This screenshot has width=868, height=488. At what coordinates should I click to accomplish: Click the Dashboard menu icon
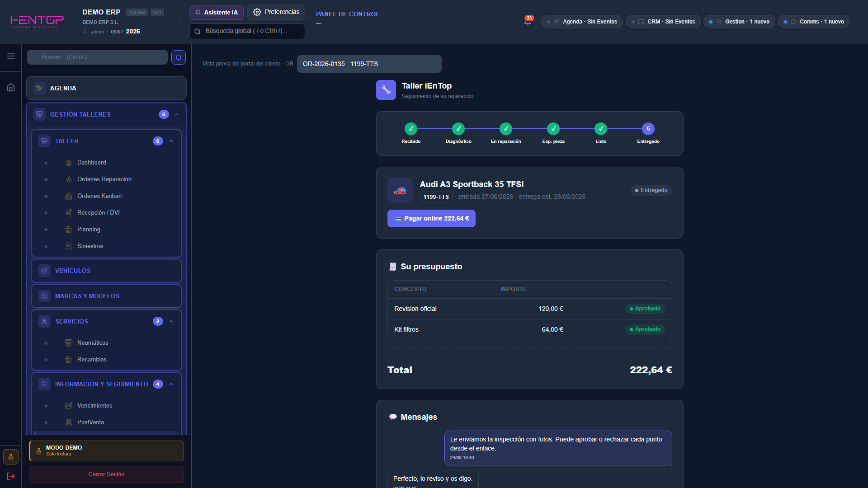(x=69, y=163)
